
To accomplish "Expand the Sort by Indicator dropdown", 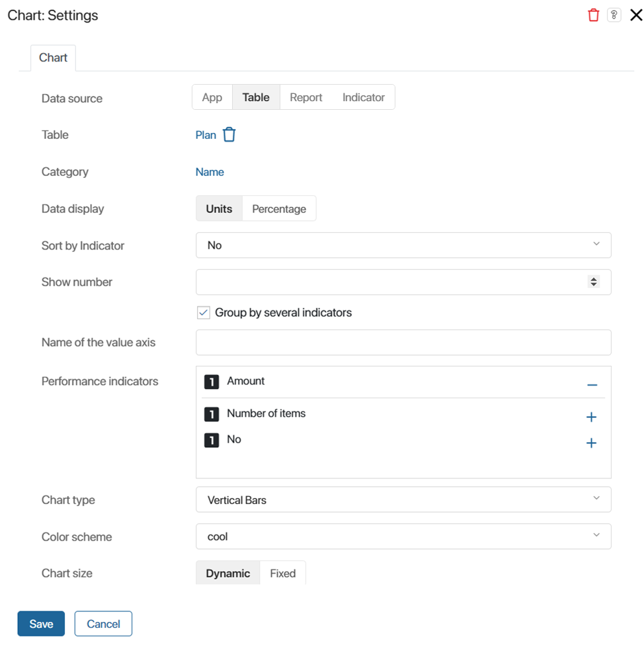I will point(403,245).
